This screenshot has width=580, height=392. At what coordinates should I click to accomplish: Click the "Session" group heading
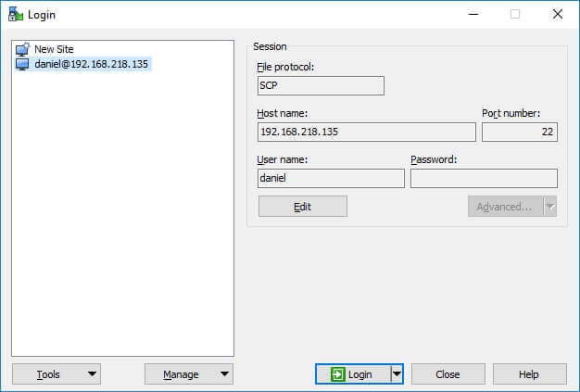[x=270, y=46]
